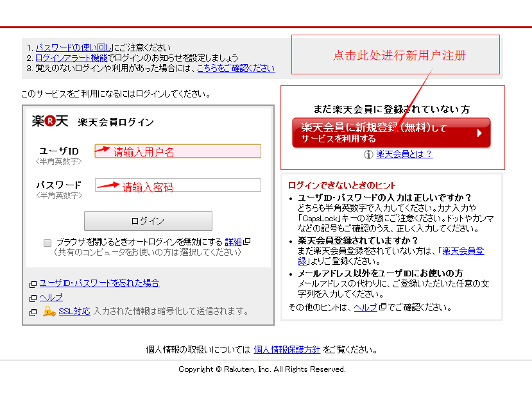Screen dimensions: 532x420
Task: Click the white arrow on the red registration button
Action: (x=479, y=133)
